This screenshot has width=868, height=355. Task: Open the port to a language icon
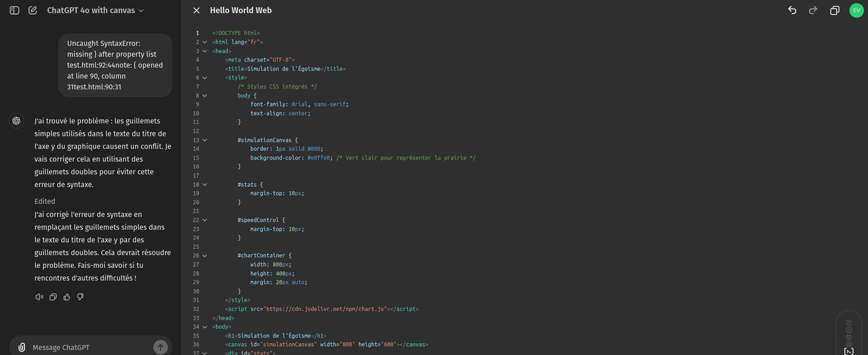click(x=849, y=344)
